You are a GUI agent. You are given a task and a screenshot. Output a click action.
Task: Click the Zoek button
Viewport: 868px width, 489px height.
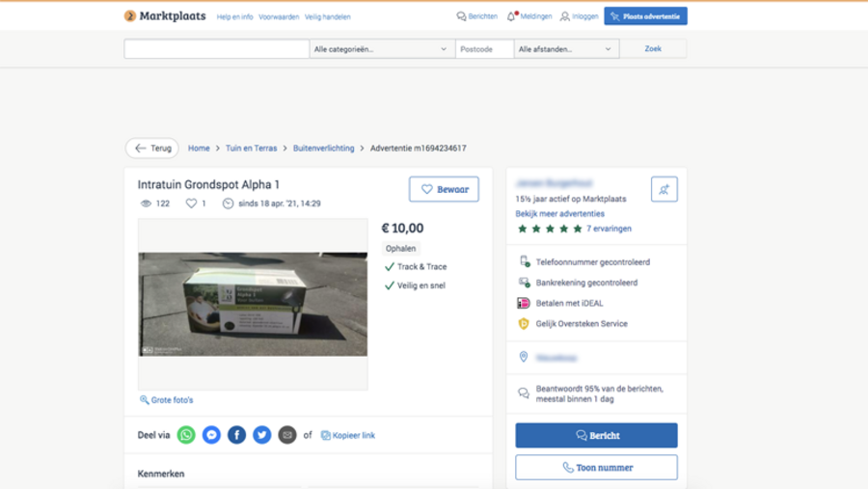(653, 49)
